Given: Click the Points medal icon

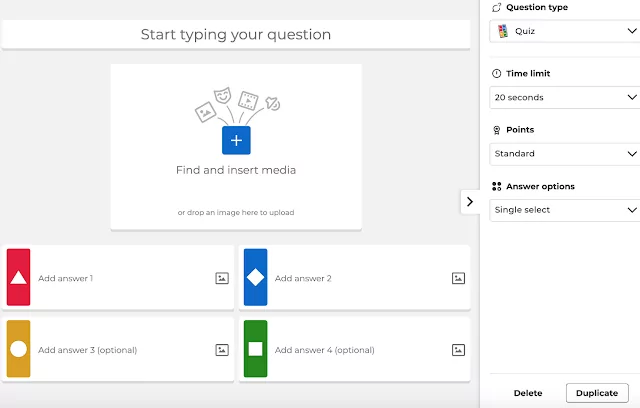Looking at the screenshot, I should coord(496,130).
